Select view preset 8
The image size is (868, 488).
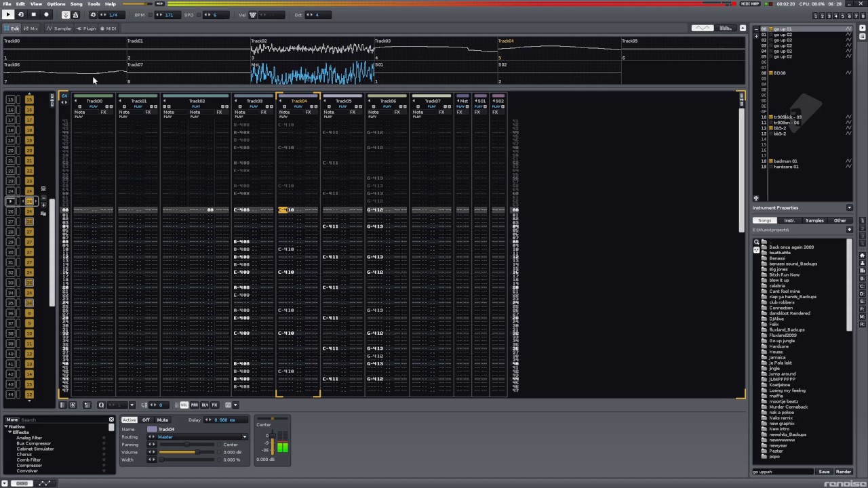(863, 16)
